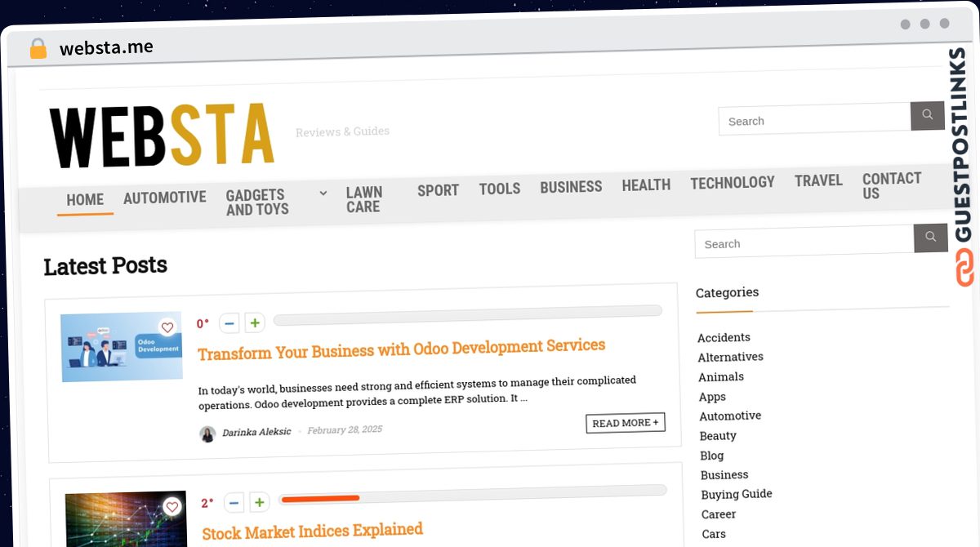Click the Apps category link

coord(712,397)
